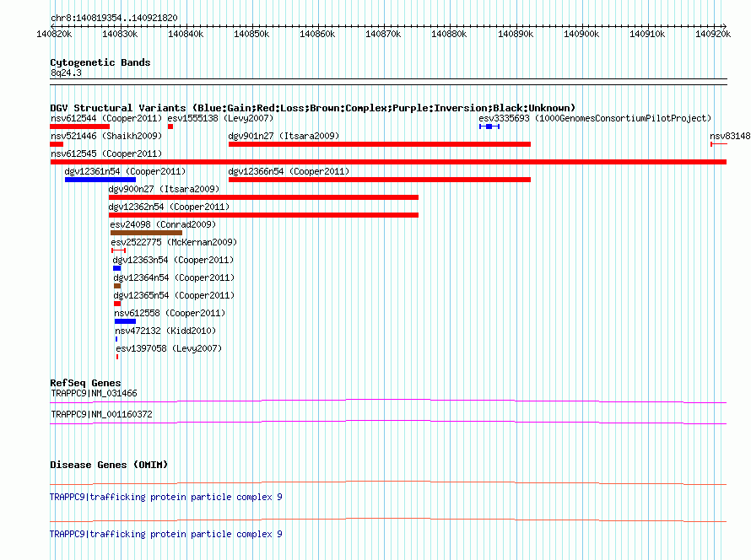The image size is (751, 560).
Task: Click the 140860k ruler position
Action: tap(317, 34)
